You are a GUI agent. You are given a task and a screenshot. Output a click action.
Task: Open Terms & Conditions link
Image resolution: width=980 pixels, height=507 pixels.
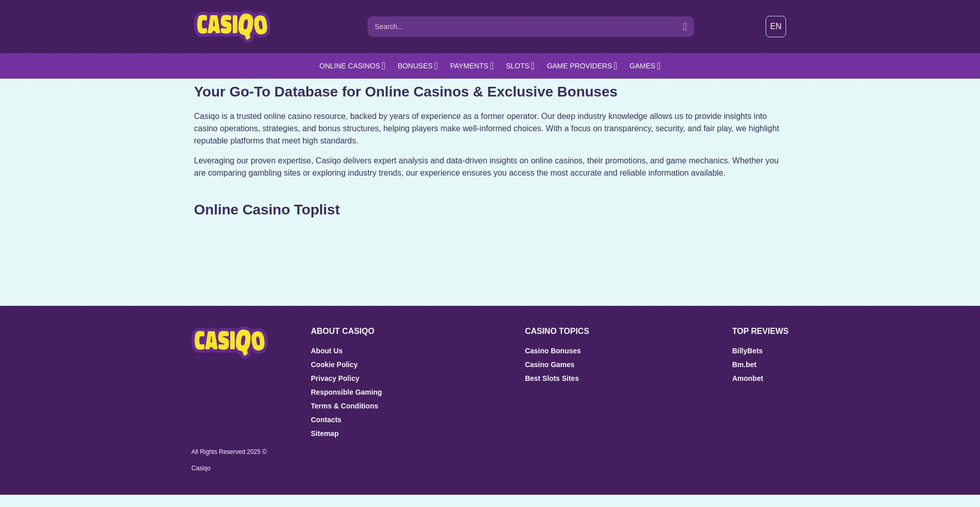coord(345,406)
